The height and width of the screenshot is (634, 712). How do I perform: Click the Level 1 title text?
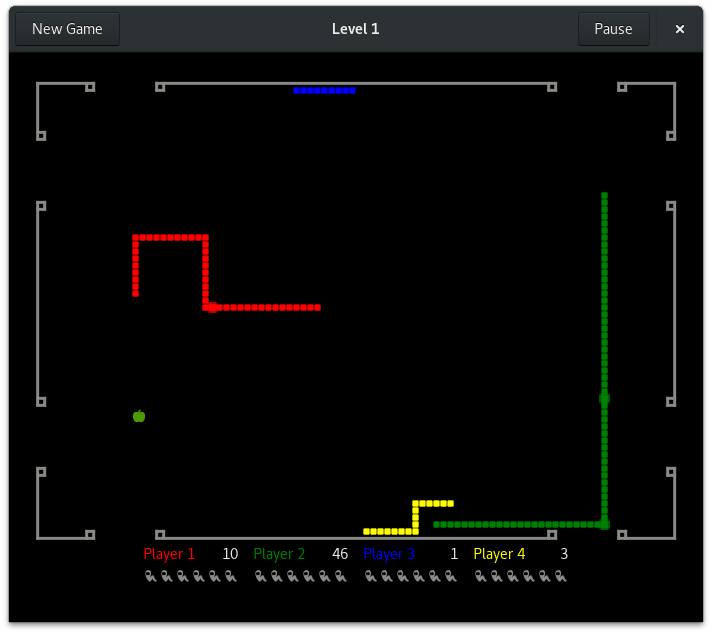pyautogui.click(x=355, y=29)
